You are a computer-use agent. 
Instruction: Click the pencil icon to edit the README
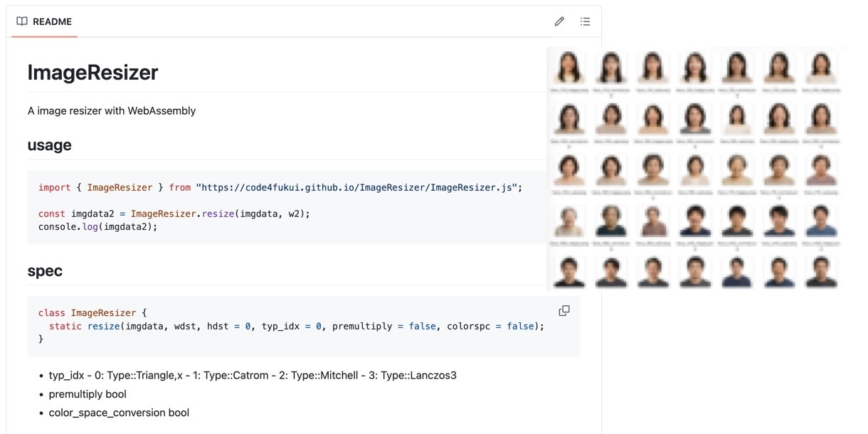pos(559,21)
